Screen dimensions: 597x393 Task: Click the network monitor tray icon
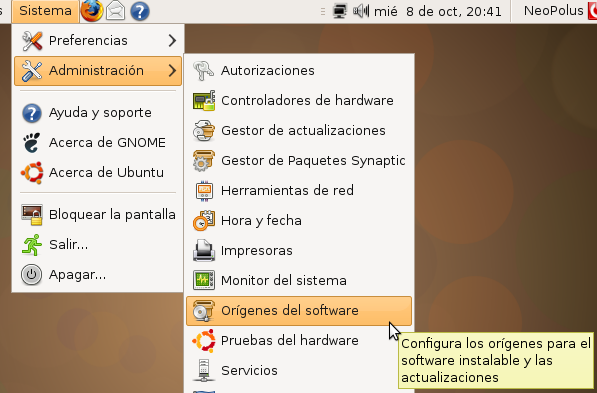tap(340, 11)
